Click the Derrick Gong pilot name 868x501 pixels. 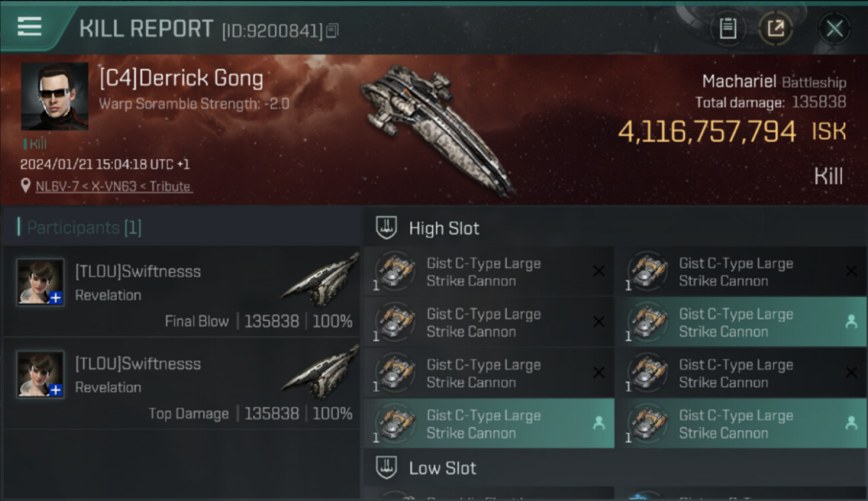point(181,78)
